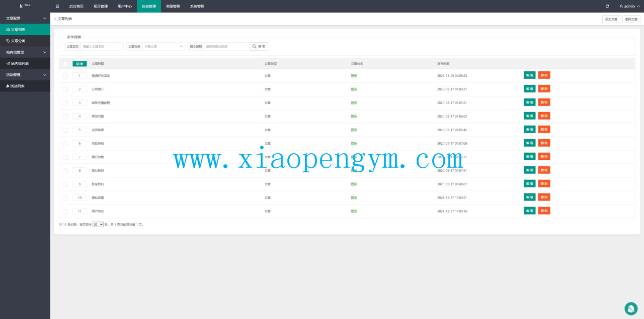Focus the 文章名称 search input

[102, 46]
